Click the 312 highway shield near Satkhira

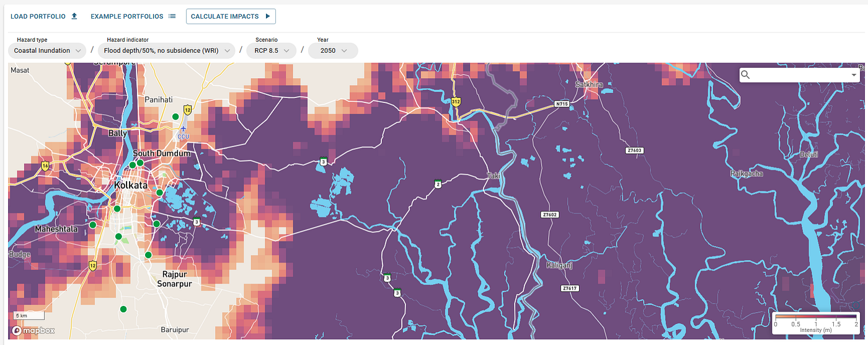pyautogui.click(x=456, y=102)
